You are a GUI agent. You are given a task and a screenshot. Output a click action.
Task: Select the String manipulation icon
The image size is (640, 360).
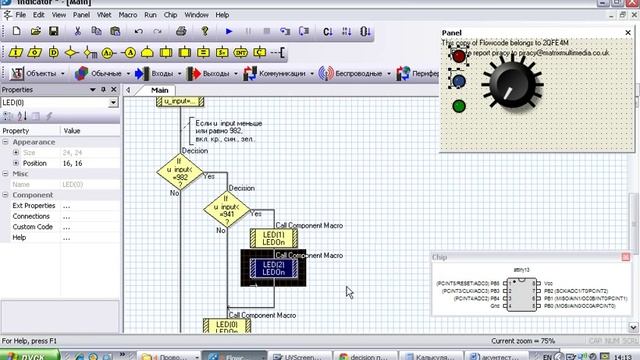(222, 52)
